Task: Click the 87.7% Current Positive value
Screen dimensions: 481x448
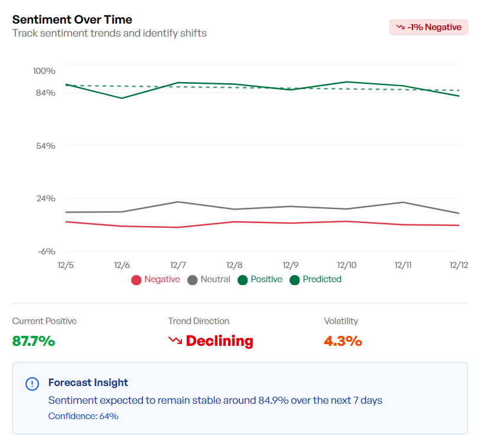Action: click(x=34, y=341)
